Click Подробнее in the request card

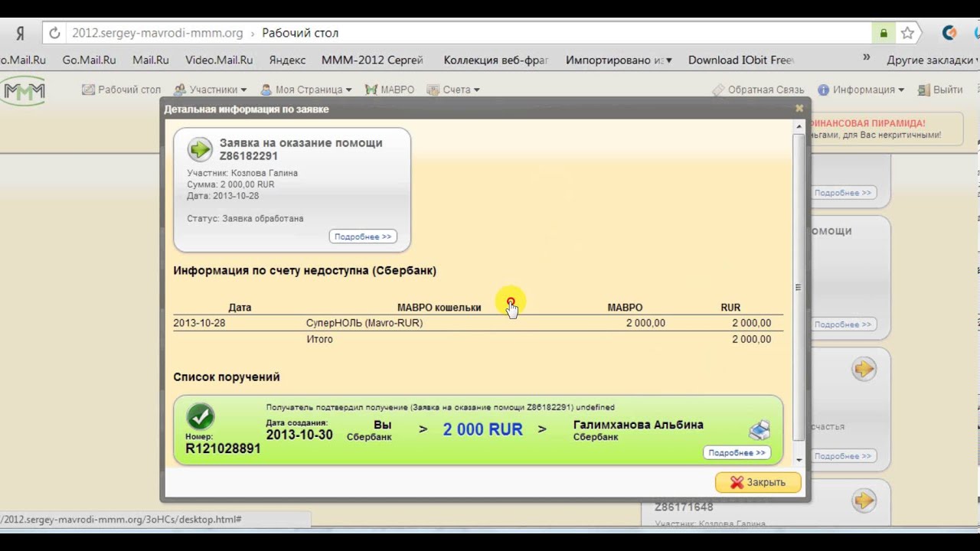tap(363, 236)
